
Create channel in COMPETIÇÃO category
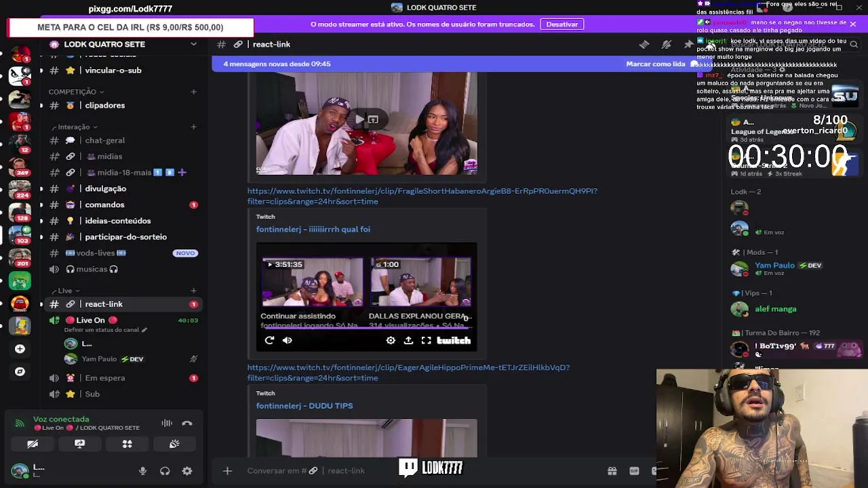pos(193,91)
